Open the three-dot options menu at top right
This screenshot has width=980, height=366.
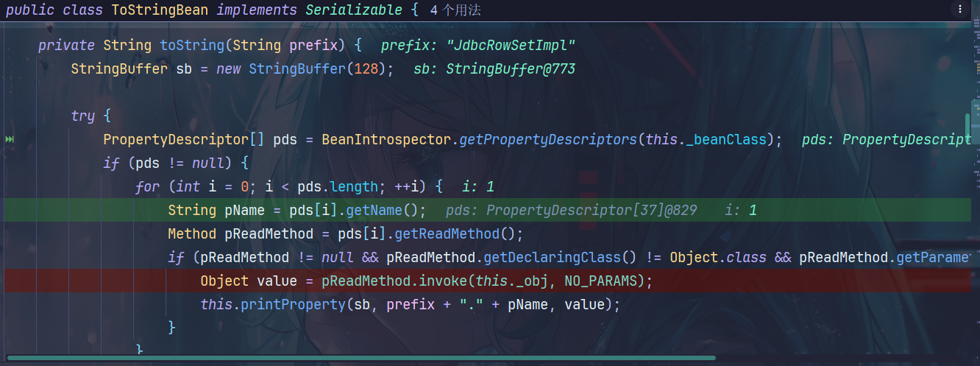tap(960, 10)
